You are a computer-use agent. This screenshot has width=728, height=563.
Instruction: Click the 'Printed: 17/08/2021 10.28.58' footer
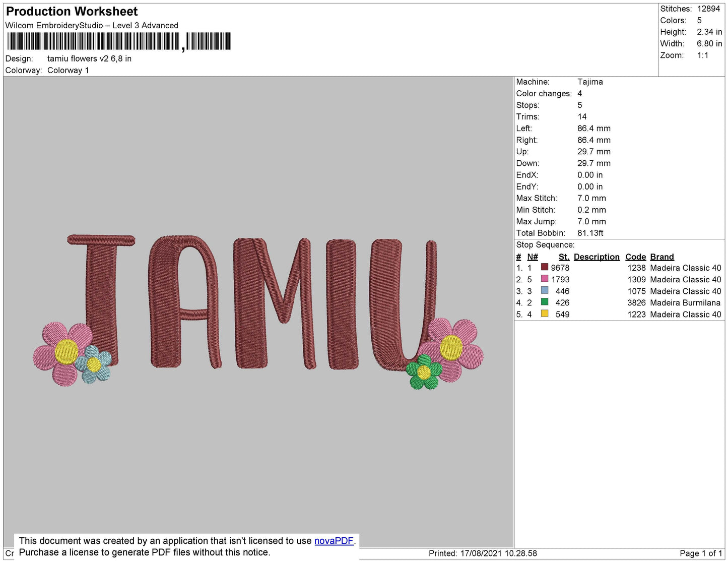coord(483,553)
